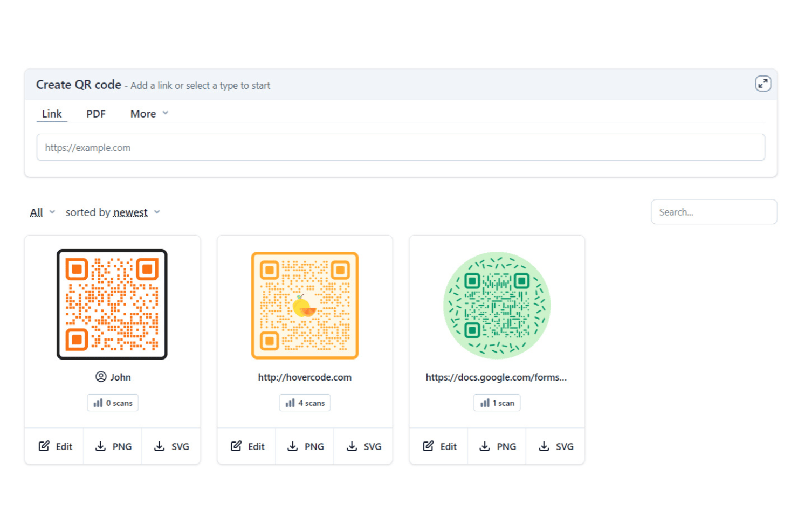Click the Create QR code heading
Image resolution: width=798 pixels, height=532 pixels.
point(79,85)
